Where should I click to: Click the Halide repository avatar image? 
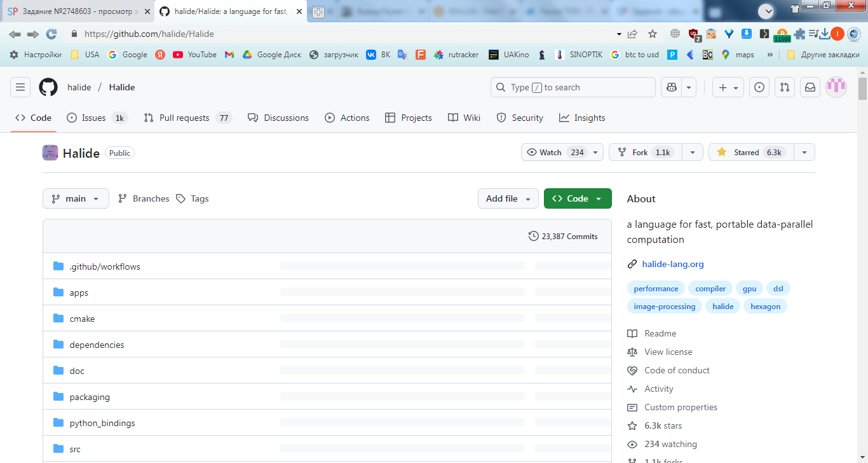[x=50, y=153]
